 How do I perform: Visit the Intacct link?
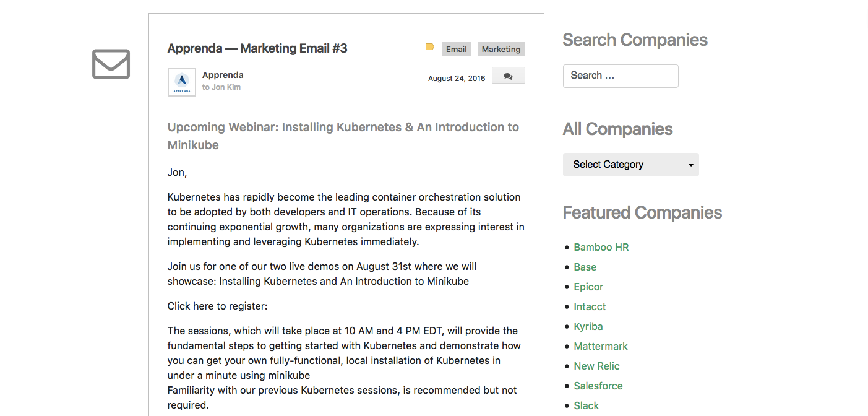pyautogui.click(x=590, y=306)
